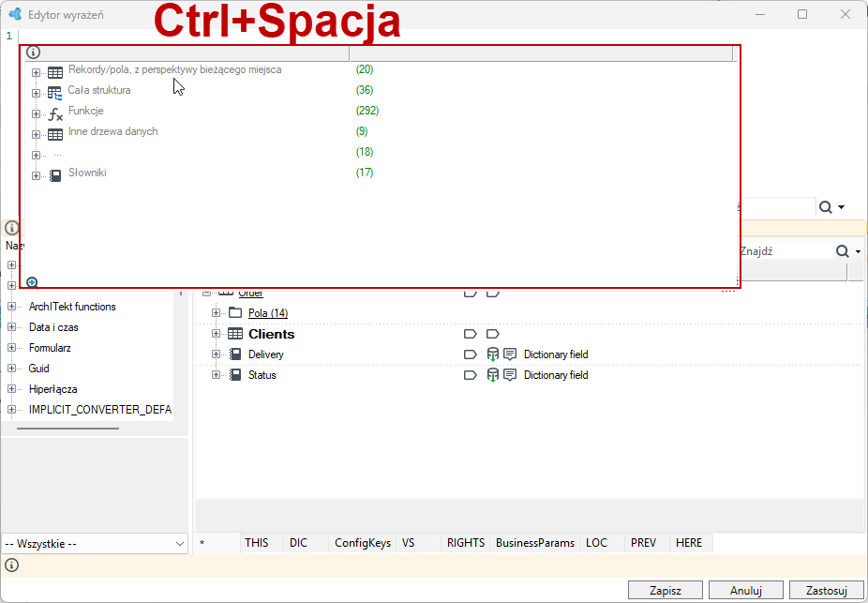Click into the Znajdź search field
Image resolution: width=868 pixels, height=603 pixels.
(786, 251)
